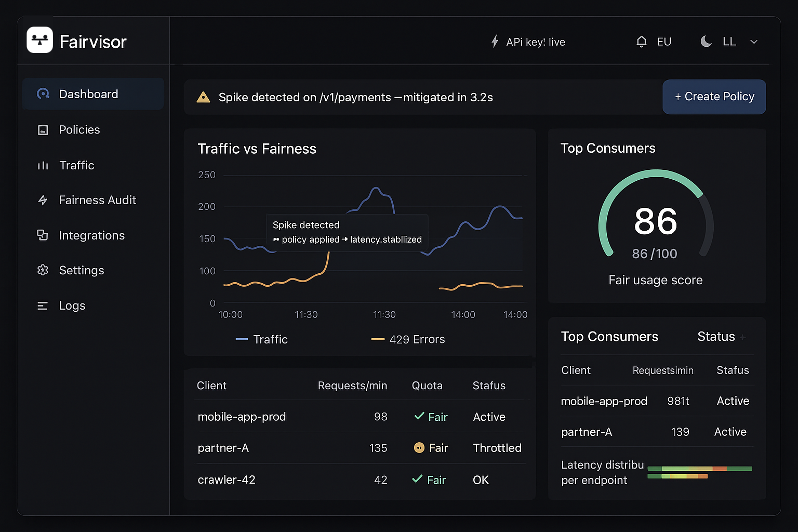Go to the Policies section
Viewport: 798px width, 532px height.
pos(79,129)
